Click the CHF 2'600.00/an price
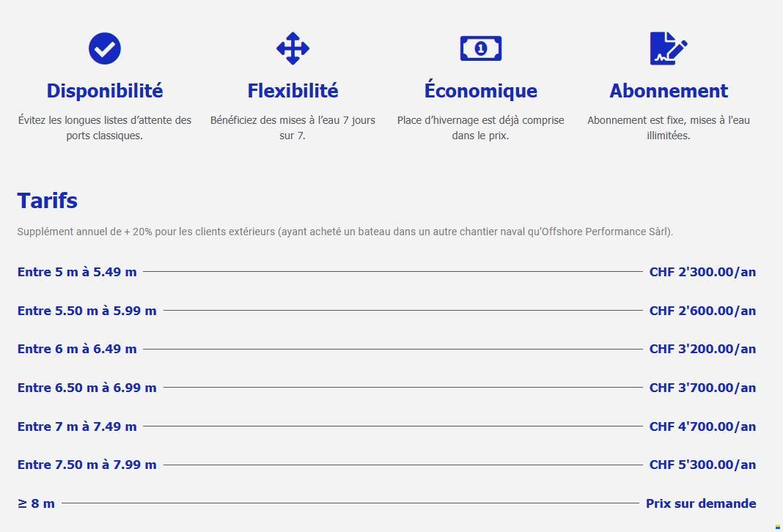 [x=702, y=311]
